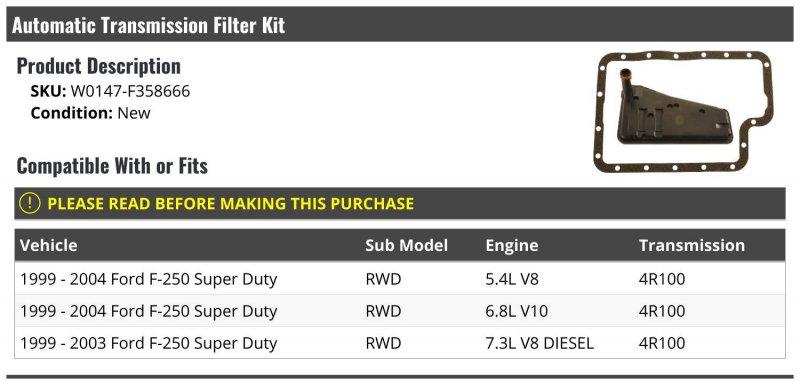
Task: Select the Transmission column header
Action: tap(691, 245)
